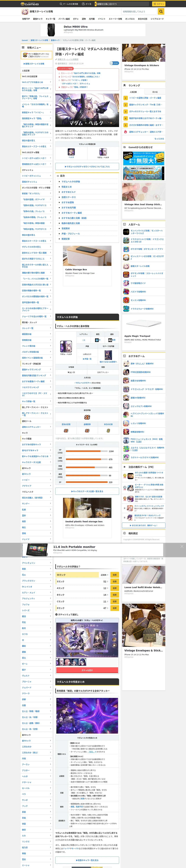Click the ヘルタ related article character icon
The image size is (186, 868).
[71, 152]
